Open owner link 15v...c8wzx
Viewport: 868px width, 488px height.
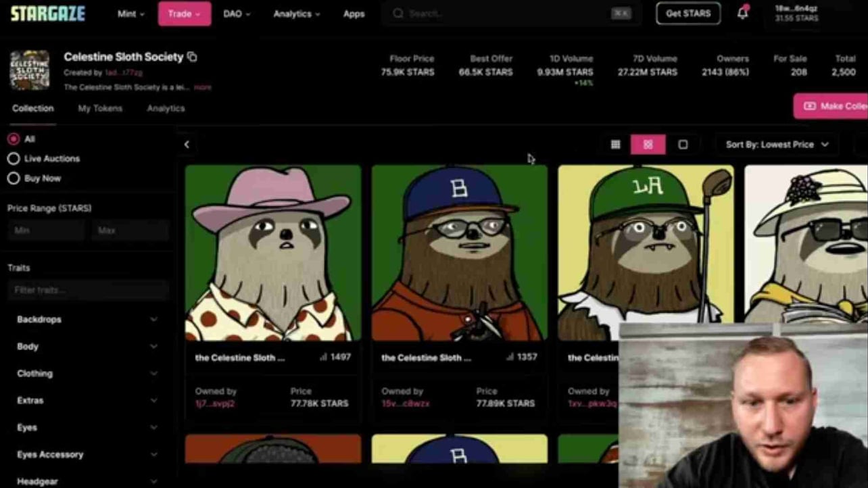tap(406, 404)
